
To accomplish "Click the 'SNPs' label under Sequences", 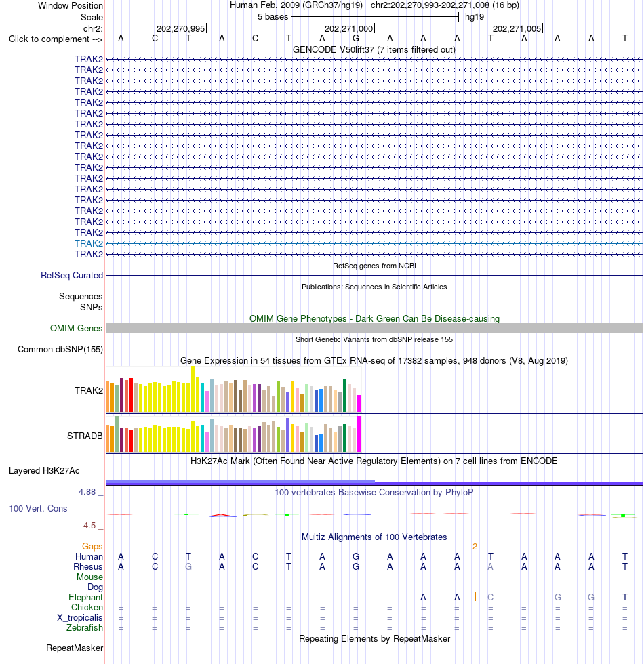I will coord(91,308).
